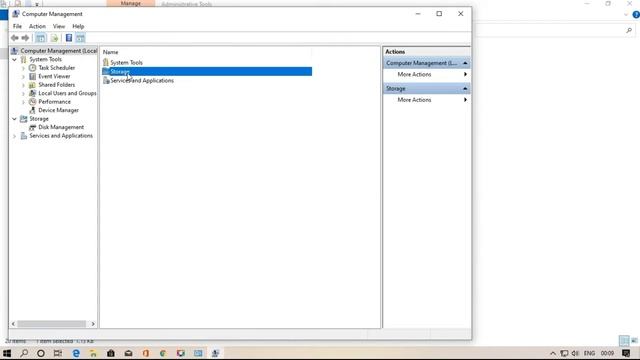The height and width of the screenshot is (360, 640).
Task: Toggle Show/Hide Console Tree toolbar button
Action: [40, 38]
